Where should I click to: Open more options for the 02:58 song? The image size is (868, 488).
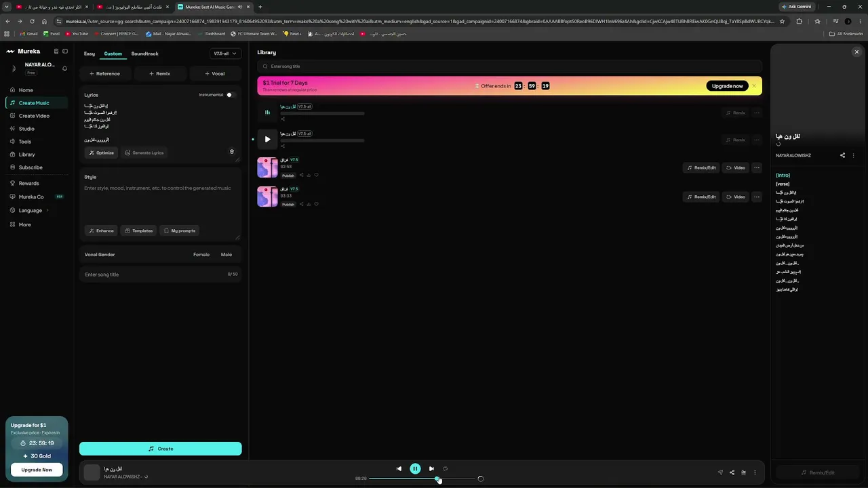(x=757, y=167)
